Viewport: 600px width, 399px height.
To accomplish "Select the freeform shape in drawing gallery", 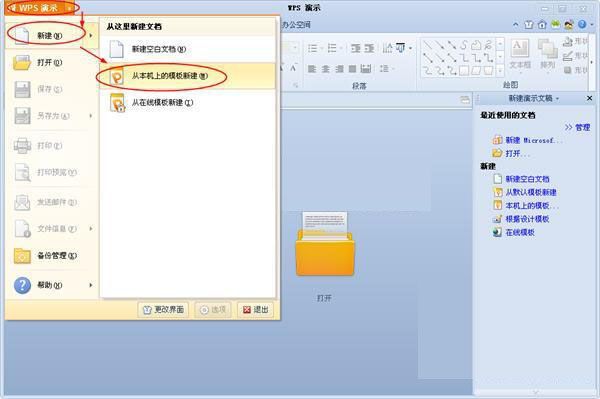I will pyautogui.click(x=476, y=45).
